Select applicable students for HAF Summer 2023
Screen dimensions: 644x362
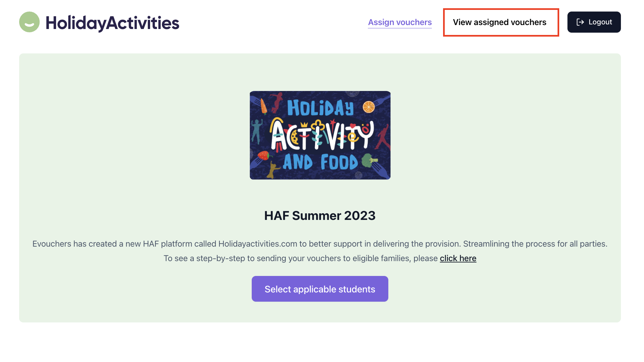(x=319, y=289)
